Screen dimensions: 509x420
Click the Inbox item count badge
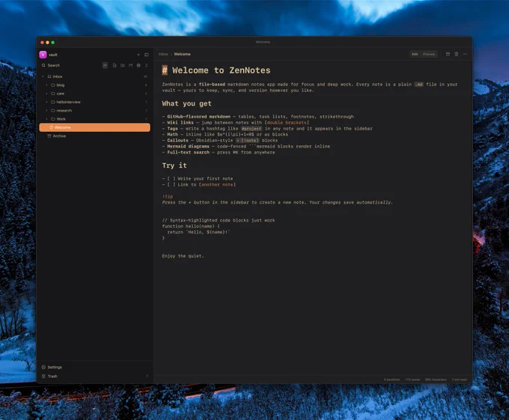click(145, 76)
